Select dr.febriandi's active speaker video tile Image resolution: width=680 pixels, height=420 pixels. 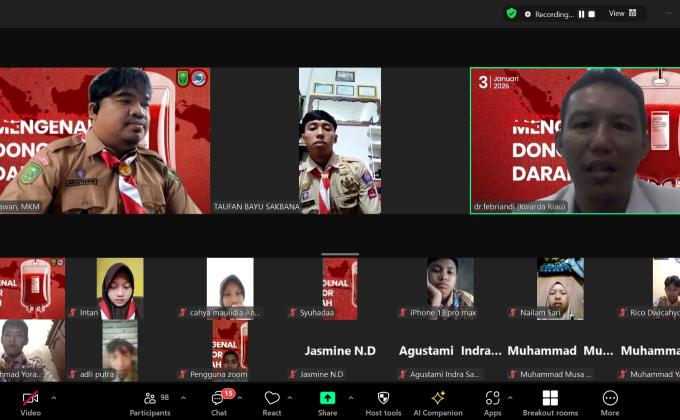coord(574,140)
